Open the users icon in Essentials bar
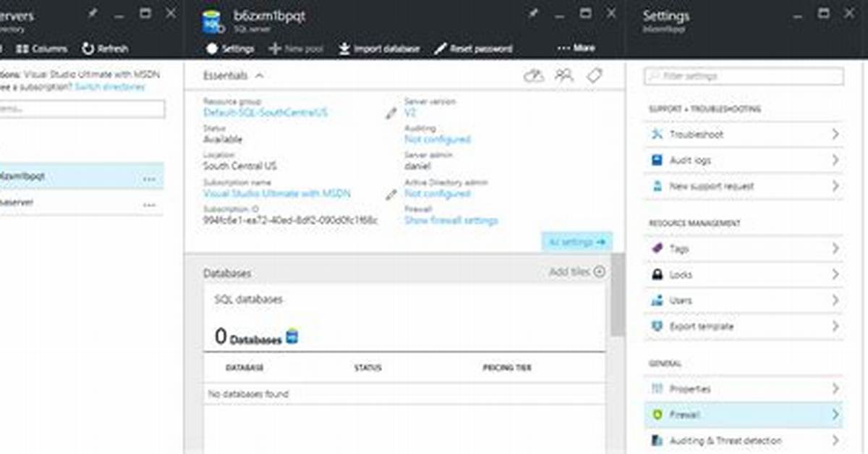 (564, 75)
